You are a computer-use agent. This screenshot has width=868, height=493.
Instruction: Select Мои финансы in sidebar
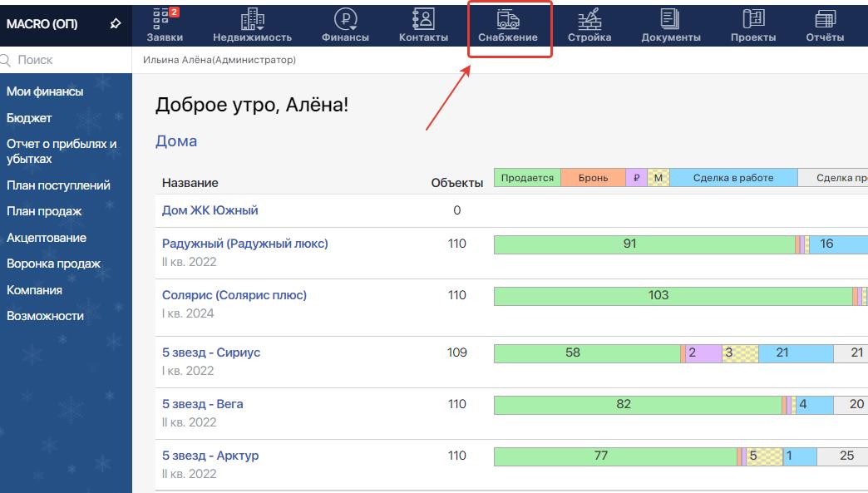click(x=45, y=91)
